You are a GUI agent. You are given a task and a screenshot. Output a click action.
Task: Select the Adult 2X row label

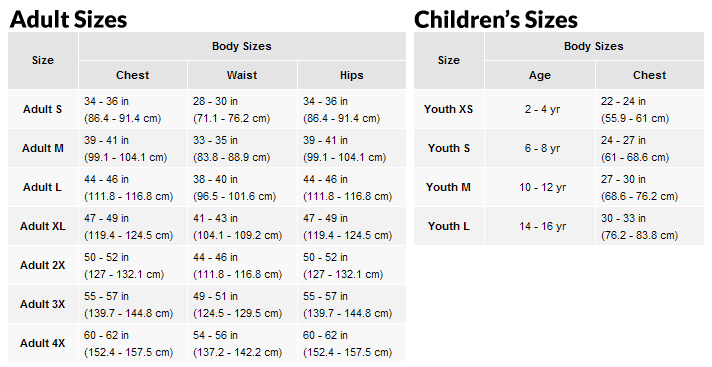click(x=43, y=266)
